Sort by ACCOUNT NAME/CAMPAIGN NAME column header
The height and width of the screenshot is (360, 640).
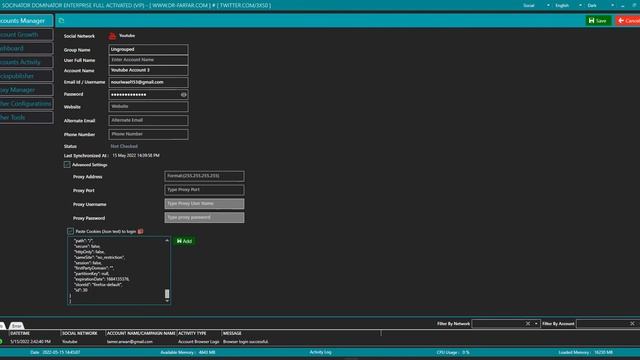(x=141, y=333)
